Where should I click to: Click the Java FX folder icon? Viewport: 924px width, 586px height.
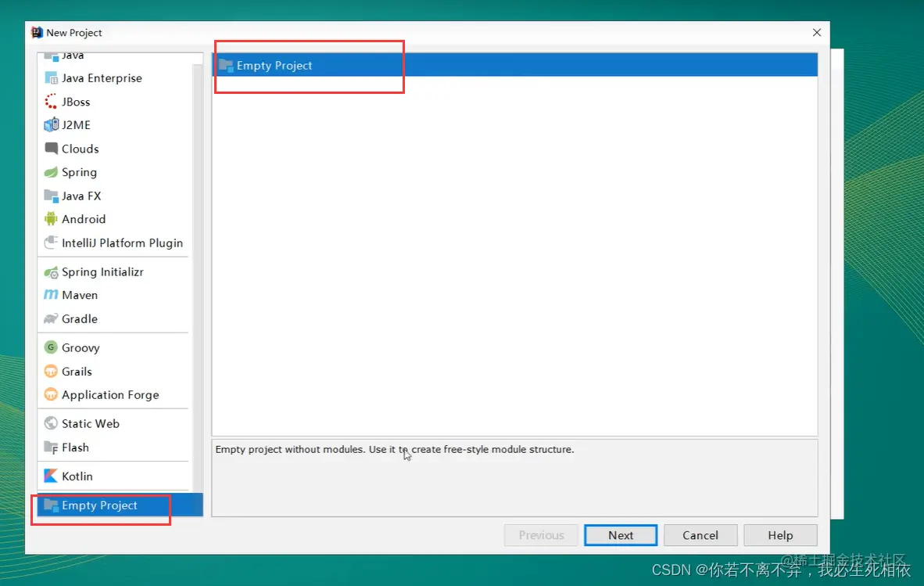pyautogui.click(x=52, y=196)
